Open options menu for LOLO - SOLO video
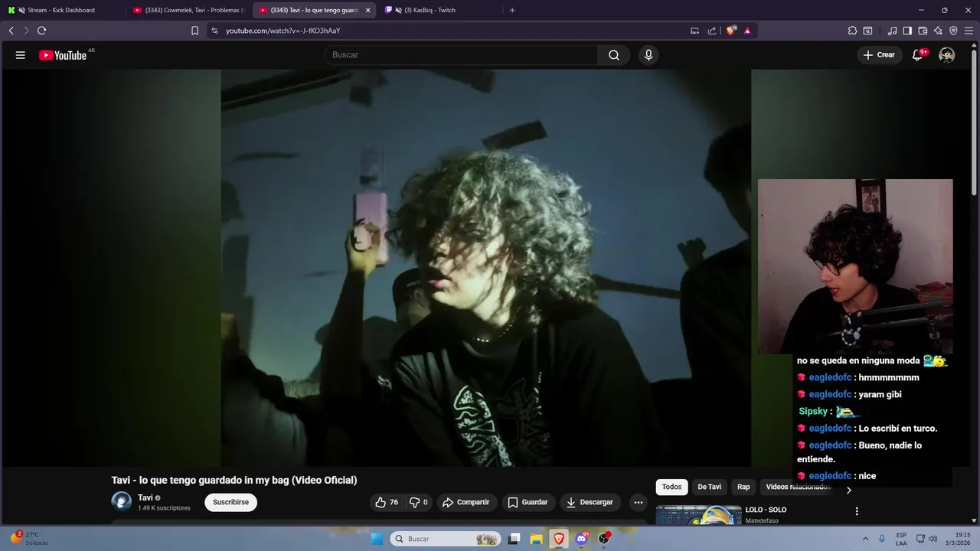 click(857, 511)
